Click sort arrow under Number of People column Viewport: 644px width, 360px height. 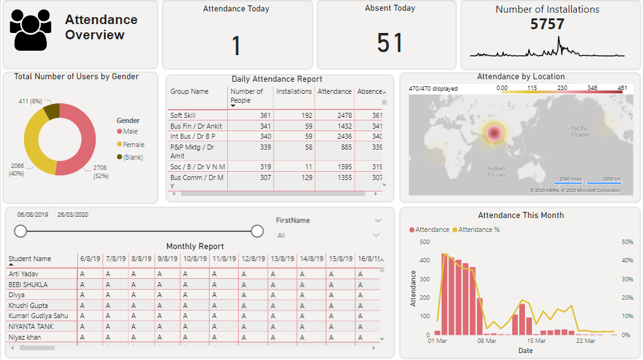(x=234, y=106)
